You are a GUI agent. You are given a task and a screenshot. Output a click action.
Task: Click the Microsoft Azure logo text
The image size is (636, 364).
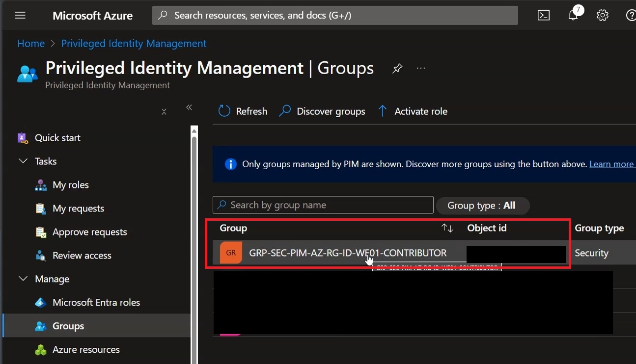pos(92,16)
